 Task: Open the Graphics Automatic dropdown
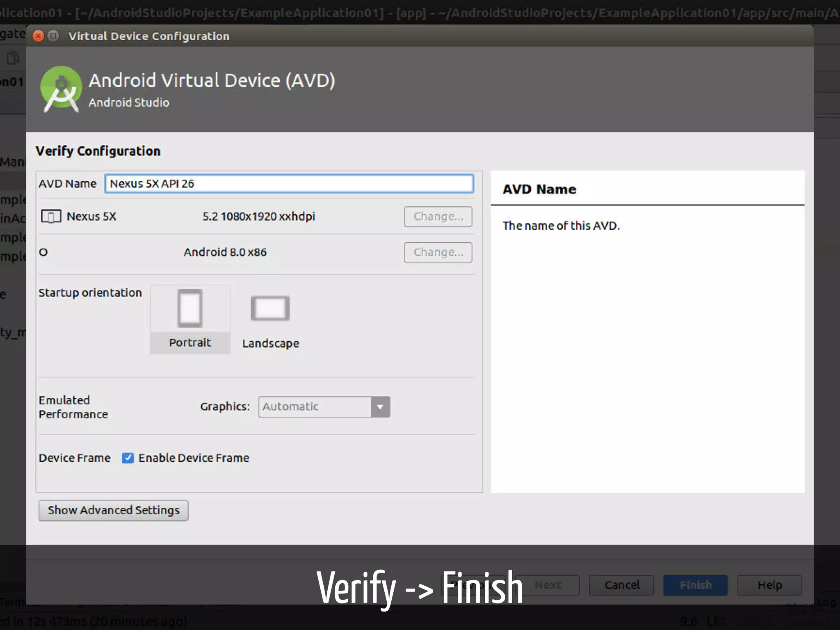tap(324, 406)
